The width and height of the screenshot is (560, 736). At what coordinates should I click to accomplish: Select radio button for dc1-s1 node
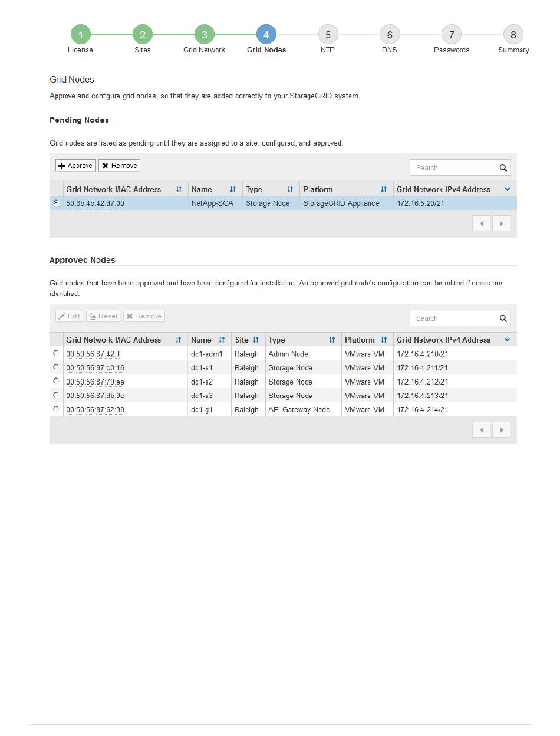click(56, 367)
